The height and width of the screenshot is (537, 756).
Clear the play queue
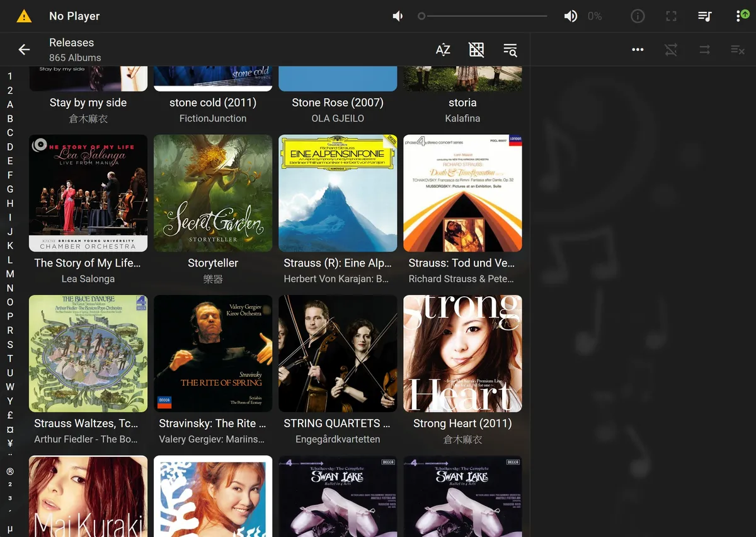tap(738, 50)
